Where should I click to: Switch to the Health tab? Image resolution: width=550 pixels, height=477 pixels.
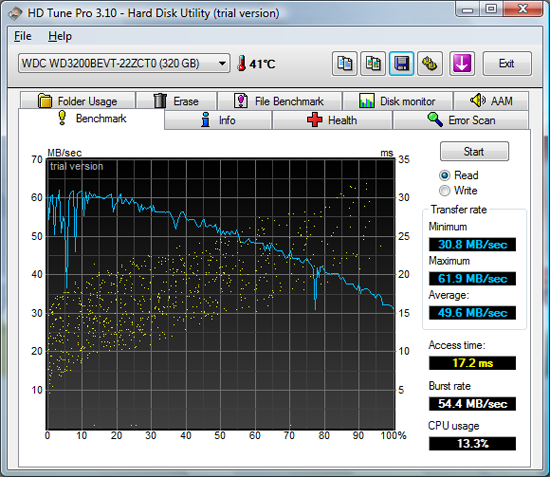point(332,120)
